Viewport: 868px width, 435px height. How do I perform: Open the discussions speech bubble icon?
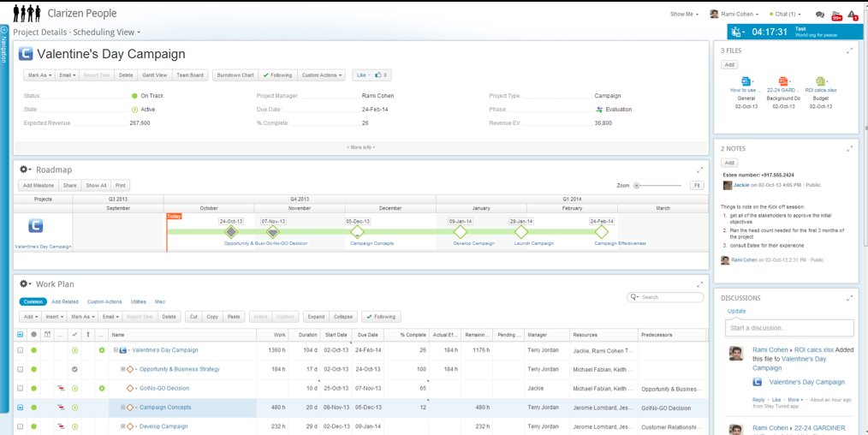tap(820, 15)
